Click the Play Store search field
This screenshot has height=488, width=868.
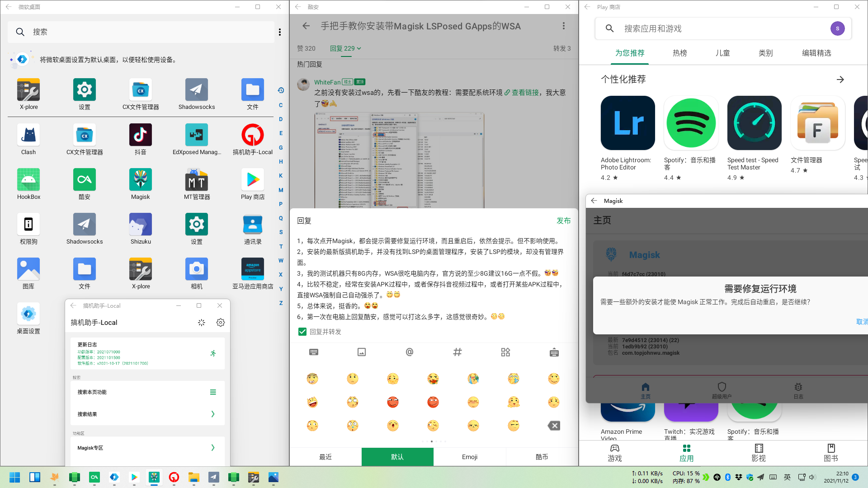pos(719,28)
